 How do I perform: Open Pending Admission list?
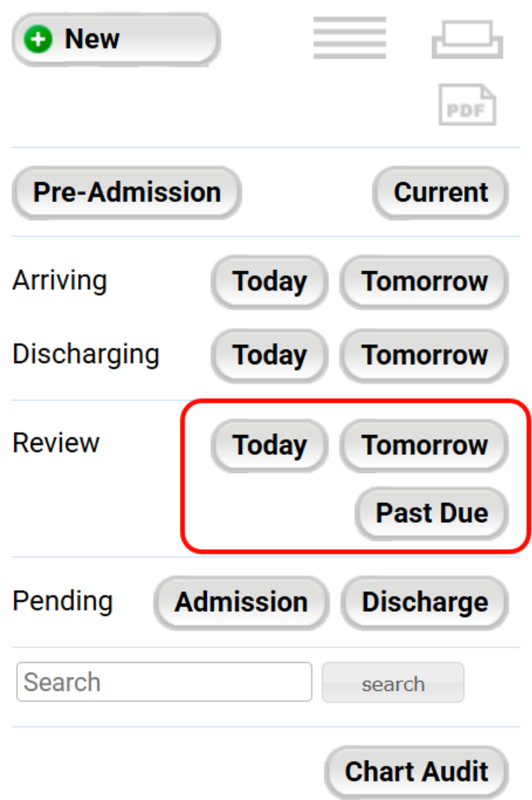point(241,603)
